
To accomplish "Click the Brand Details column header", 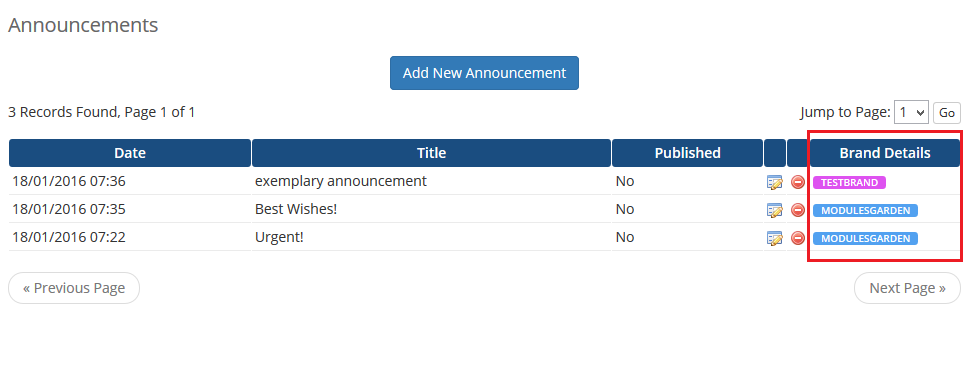I will (885, 153).
